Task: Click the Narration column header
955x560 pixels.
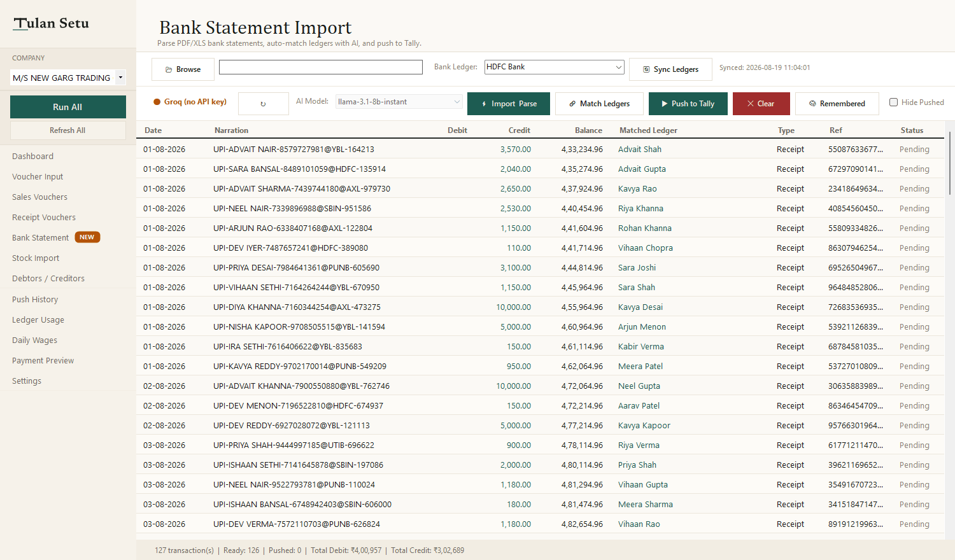Action: click(231, 130)
